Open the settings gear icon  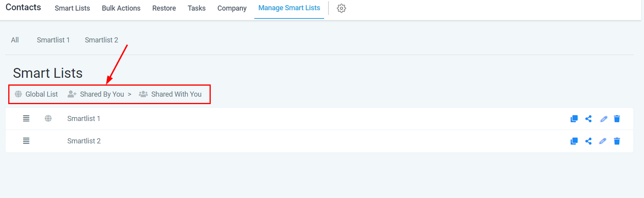coord(341,8)
